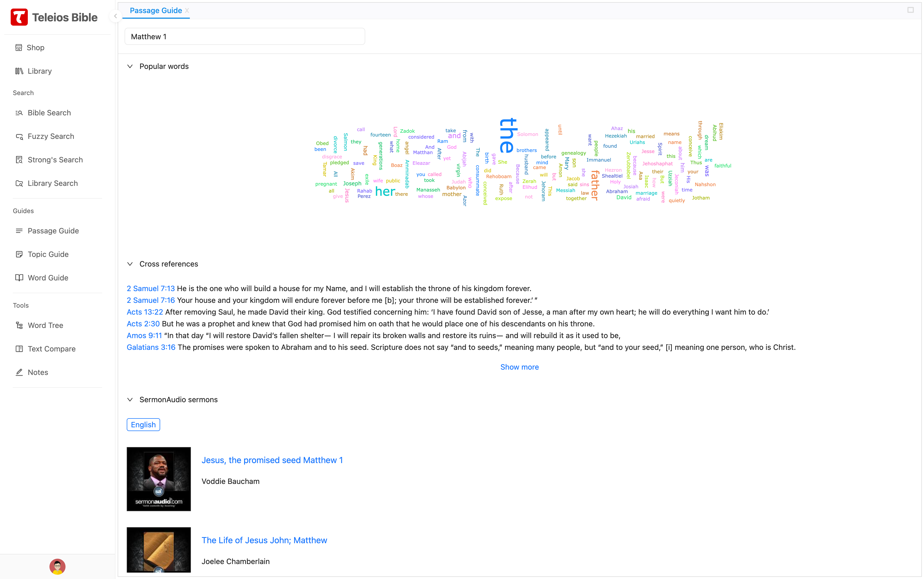Open the Library books icon
Screen dimensions: 924x579
[x=19, y=71]
